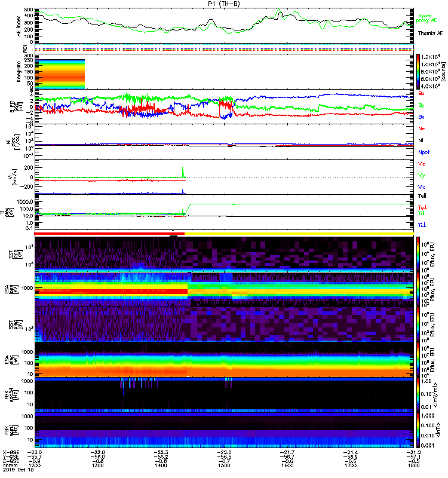This screenshot has width=448, height=478.
Task: Click the "1800" time tick label
Action: [x=413, y=465]
